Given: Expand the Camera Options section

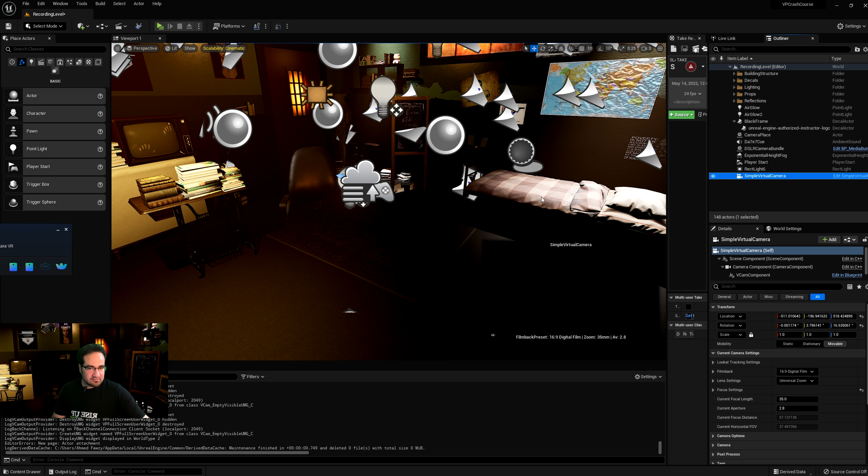Looking at the screenshot, I should click(x=713, y=436).
